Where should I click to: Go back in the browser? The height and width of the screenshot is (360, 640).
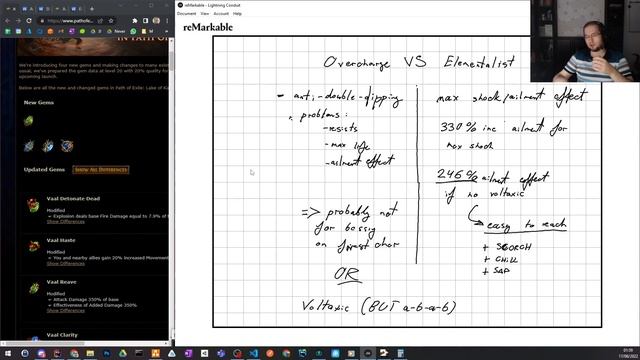coord(7,21)
